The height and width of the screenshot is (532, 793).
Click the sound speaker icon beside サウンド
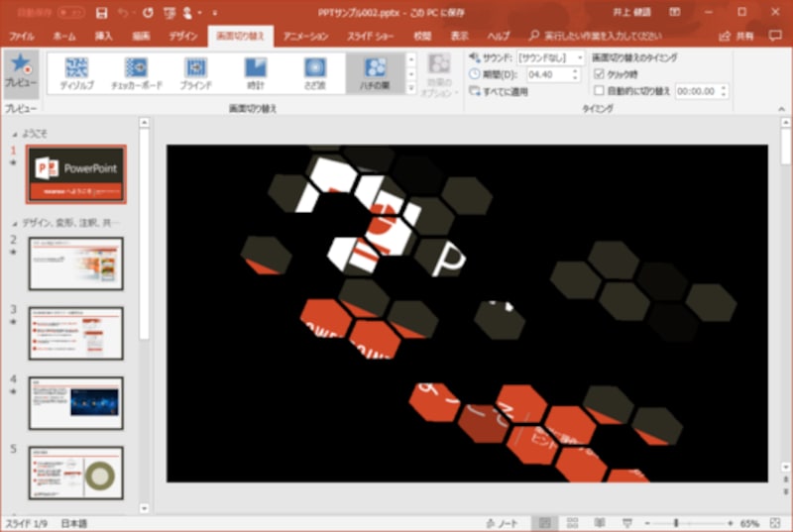pyautogui.click(x=475, y=57)
